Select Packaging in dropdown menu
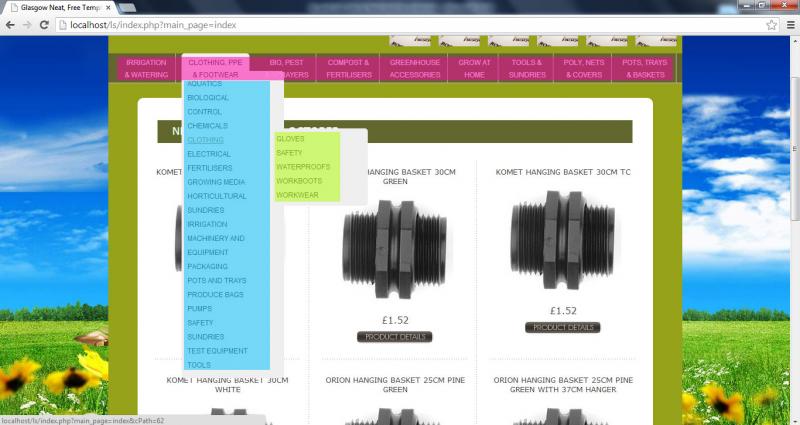This screenshot has height=425, width=800. 207,266
